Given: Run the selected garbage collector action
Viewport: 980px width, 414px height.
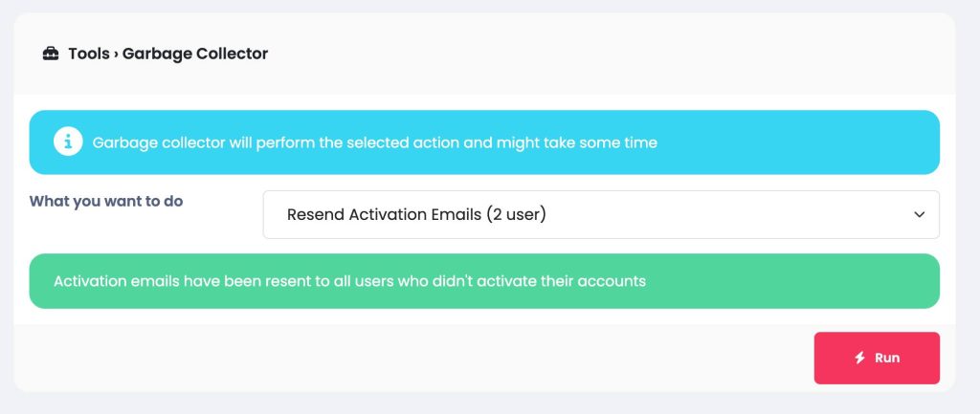Looking at the screenshot, I should pos(877,358).
